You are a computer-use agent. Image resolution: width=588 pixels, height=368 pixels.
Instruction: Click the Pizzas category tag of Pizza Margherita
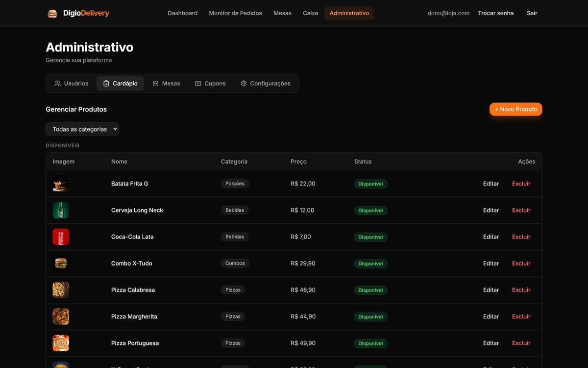pyautogui.click(x=233, y=316)
